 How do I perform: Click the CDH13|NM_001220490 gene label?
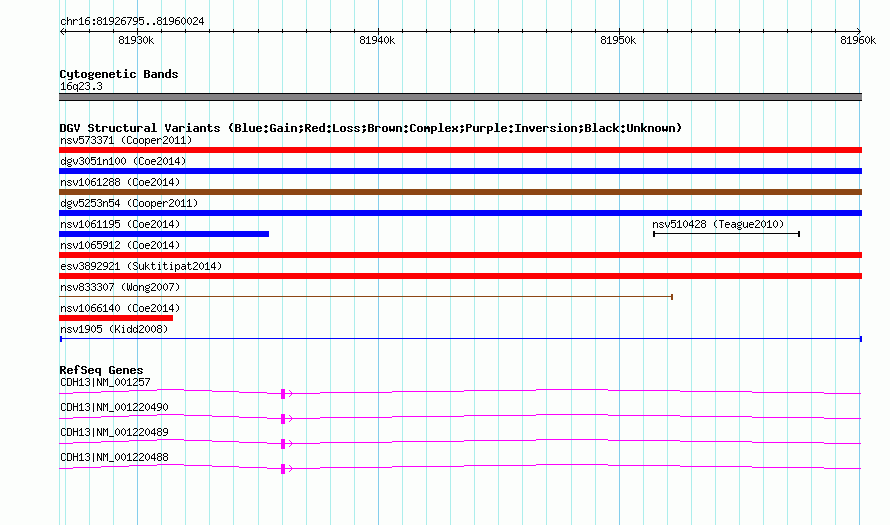click(x=114, y=407)
